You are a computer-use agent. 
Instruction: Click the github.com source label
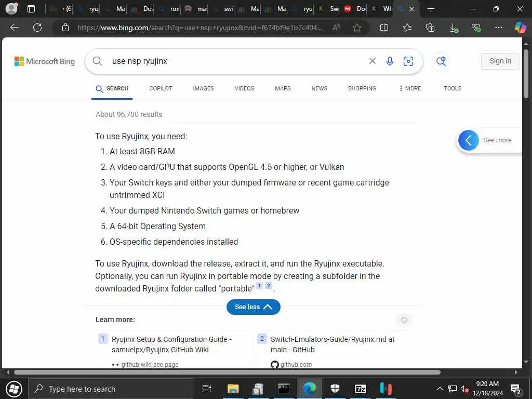296,364
